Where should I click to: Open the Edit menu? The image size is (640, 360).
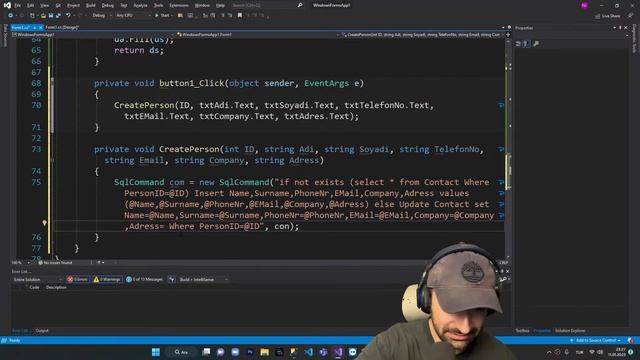(31, 5)
